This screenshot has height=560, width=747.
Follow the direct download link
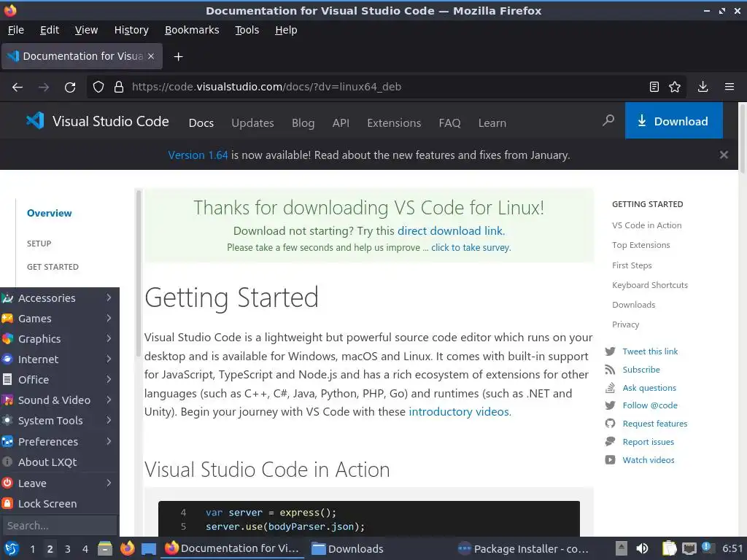[451, 231]
